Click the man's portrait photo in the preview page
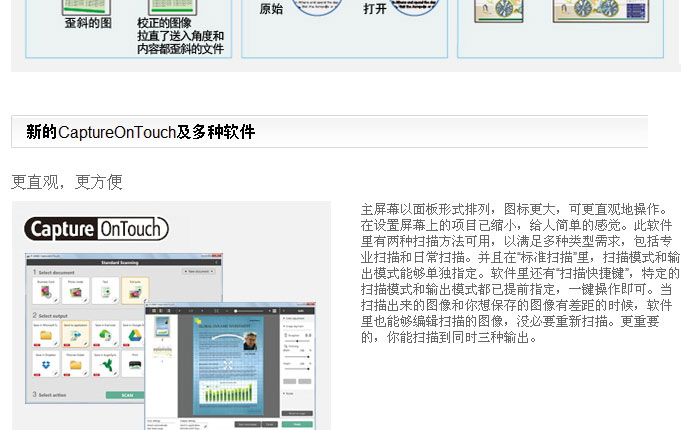Viewport: 686px width, 430px height. coord(250,341)
